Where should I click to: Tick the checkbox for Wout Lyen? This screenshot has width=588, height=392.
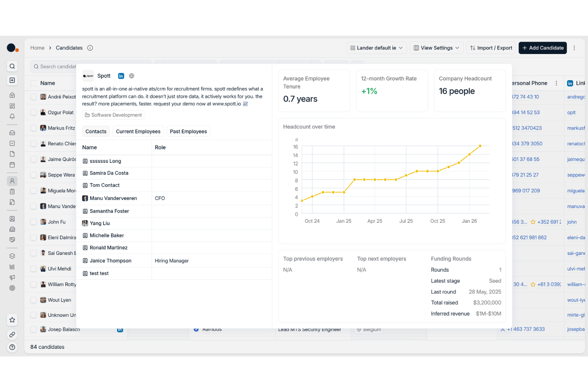(x=34, y=300)
